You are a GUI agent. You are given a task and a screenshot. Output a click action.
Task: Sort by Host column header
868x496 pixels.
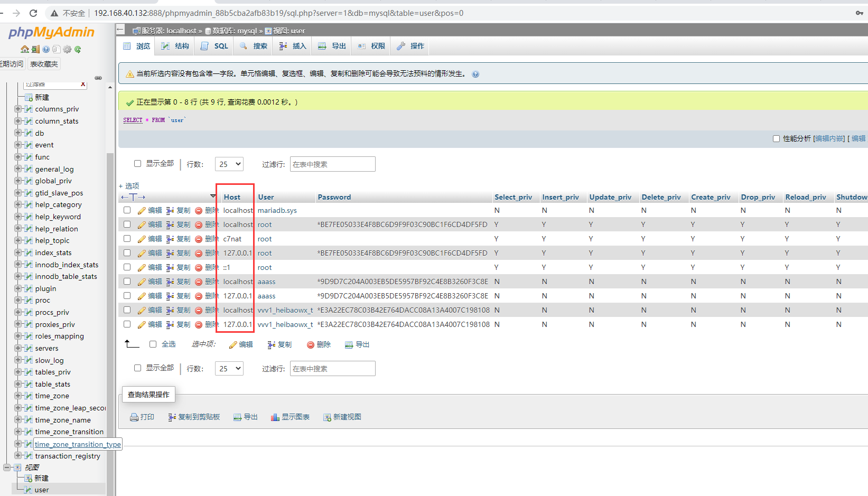[232, 197]
